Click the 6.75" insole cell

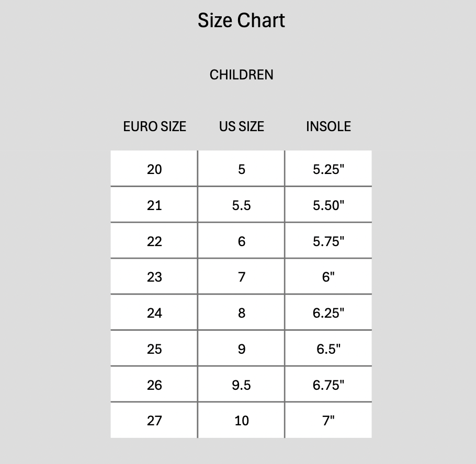[x=328, y=385]
